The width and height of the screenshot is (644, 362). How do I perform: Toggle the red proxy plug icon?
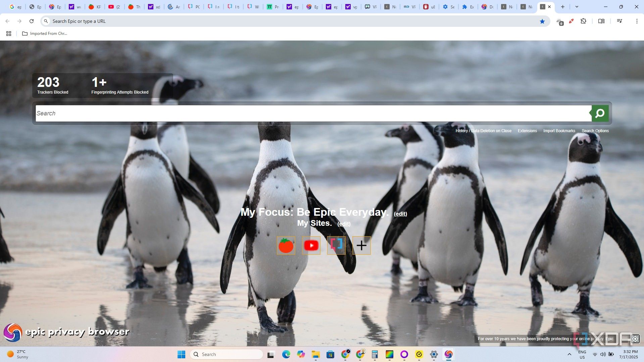click(x=571, y=21)
